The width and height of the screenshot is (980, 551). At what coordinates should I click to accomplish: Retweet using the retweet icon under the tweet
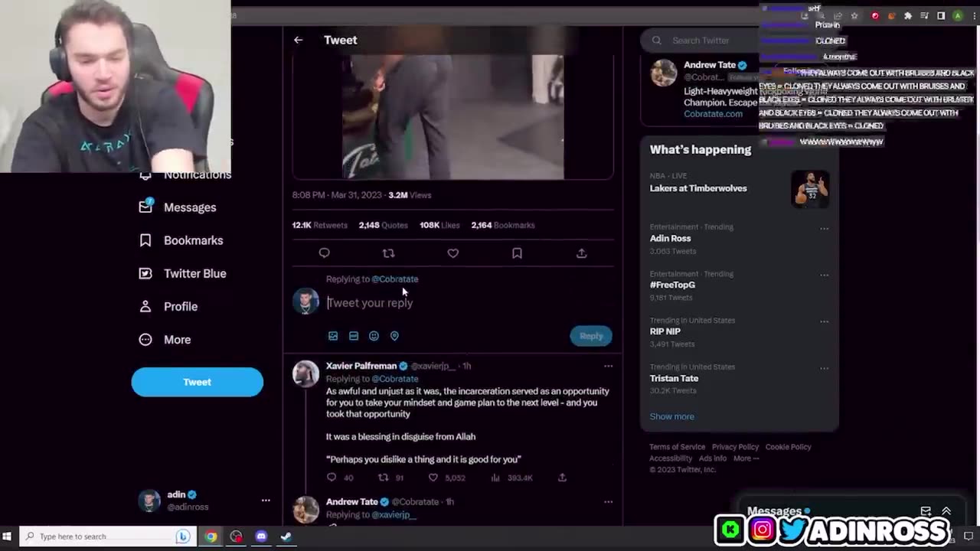388,253
